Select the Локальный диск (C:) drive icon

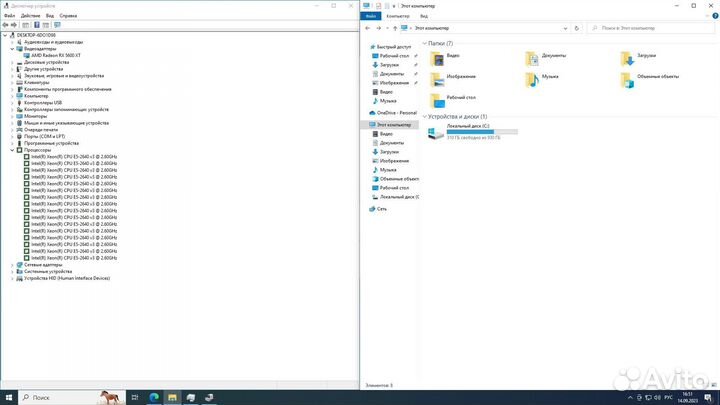[x=435, y=133]
